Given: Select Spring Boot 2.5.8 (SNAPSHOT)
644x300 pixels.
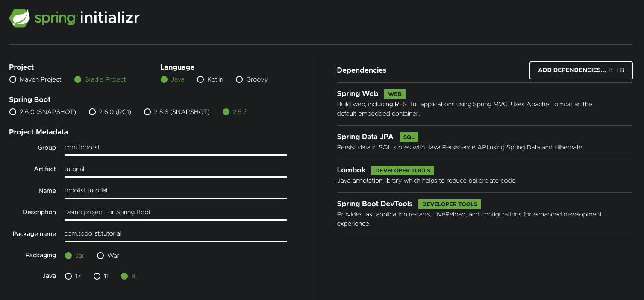Looking at the screenshot, I should click(147, 112).
